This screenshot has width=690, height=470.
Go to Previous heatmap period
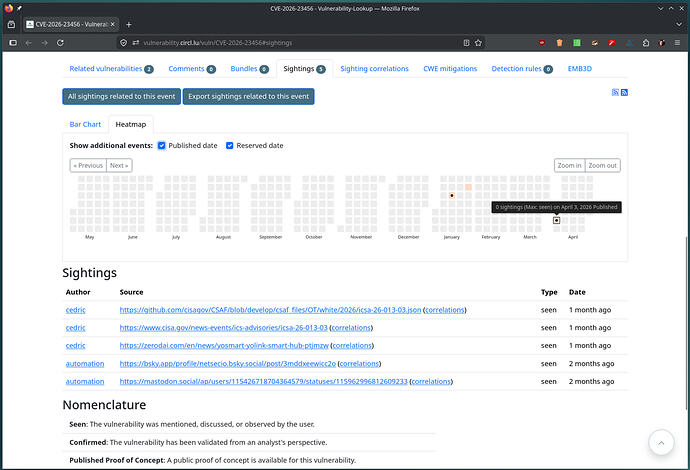[x=87, y=165]
